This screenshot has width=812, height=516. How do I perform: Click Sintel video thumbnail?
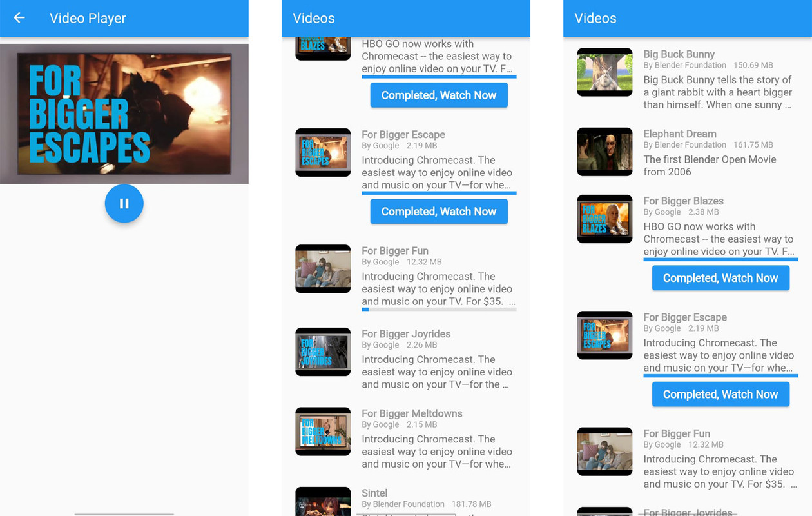[323, 502]
